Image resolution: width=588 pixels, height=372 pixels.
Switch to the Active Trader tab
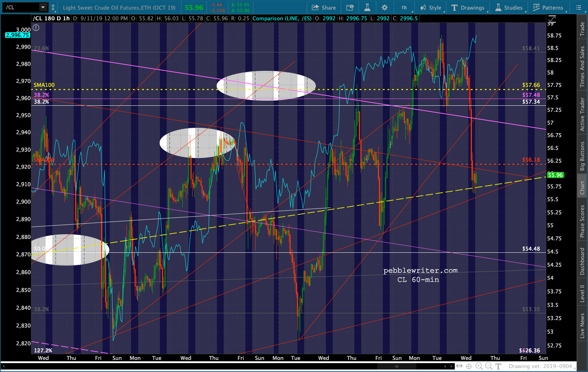point(582,114)
